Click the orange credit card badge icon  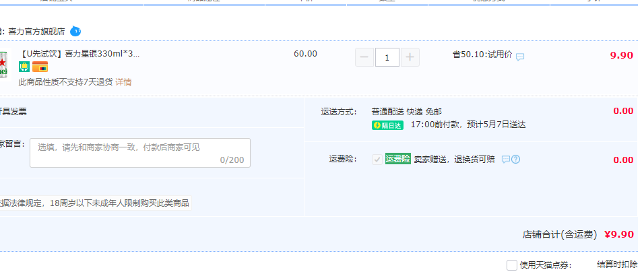(40, 67)
